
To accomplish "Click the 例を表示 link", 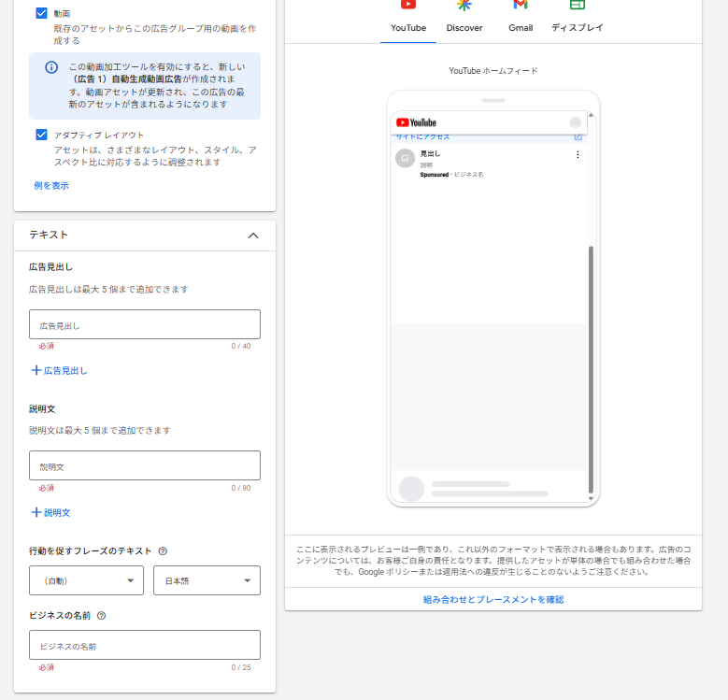I will point(51,185).
